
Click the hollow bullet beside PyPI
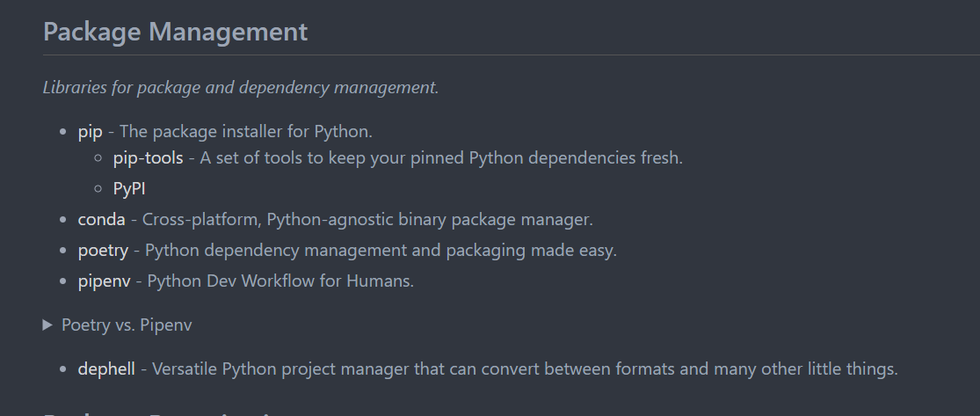click(99, 188)
